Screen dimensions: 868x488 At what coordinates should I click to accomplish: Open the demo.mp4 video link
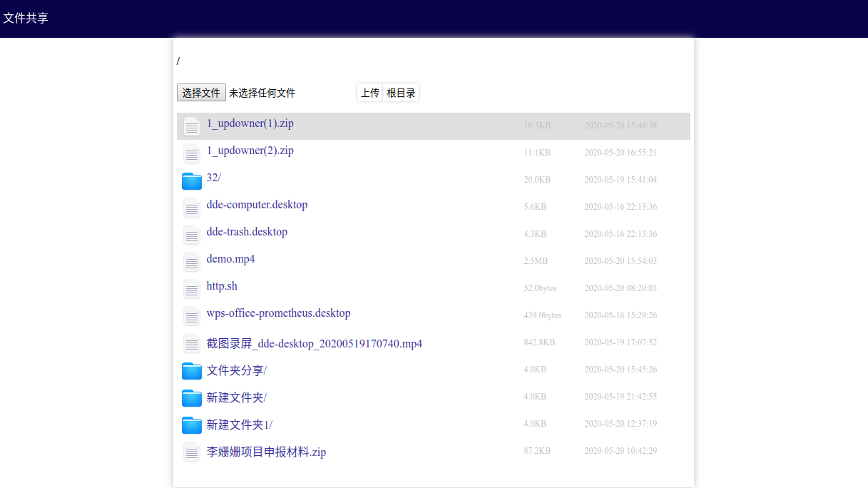tap(230, 259)
